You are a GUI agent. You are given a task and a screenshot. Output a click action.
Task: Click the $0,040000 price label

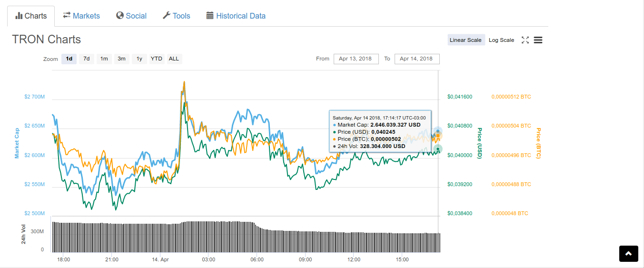tap(460, 155)
